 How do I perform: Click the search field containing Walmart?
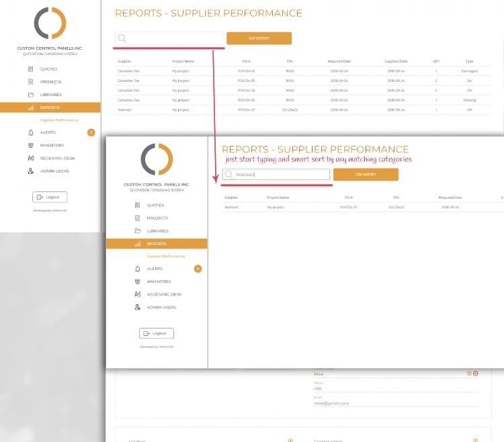[x=276, y=175]
